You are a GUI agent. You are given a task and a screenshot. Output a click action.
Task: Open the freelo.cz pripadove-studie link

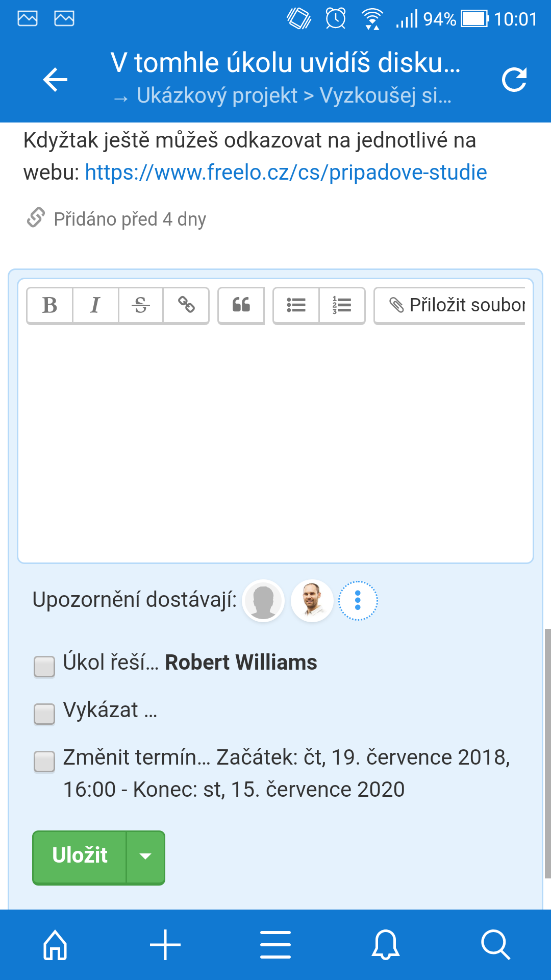point(286,173)
